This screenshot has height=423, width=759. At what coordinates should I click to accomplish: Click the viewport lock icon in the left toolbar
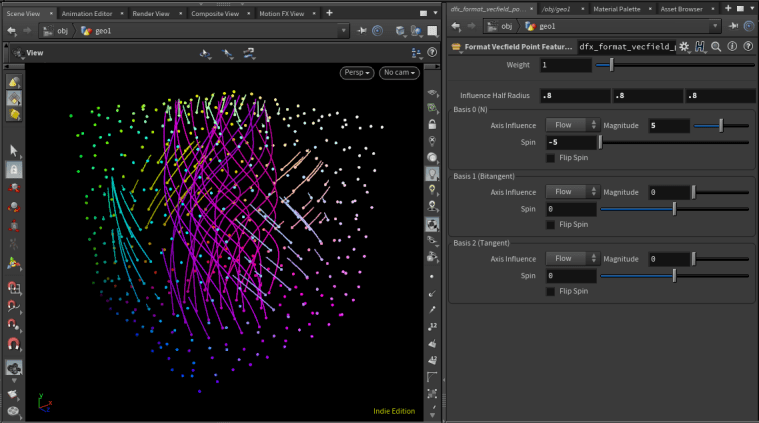click(x=14, y=169)
